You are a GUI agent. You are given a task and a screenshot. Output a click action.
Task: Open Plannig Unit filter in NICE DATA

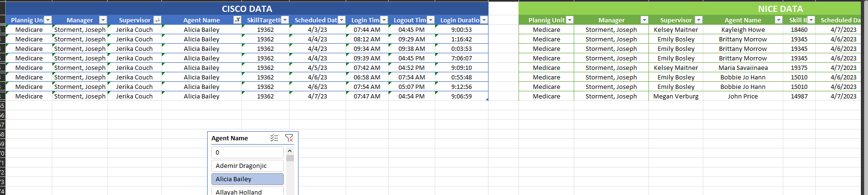coord(569,20)
